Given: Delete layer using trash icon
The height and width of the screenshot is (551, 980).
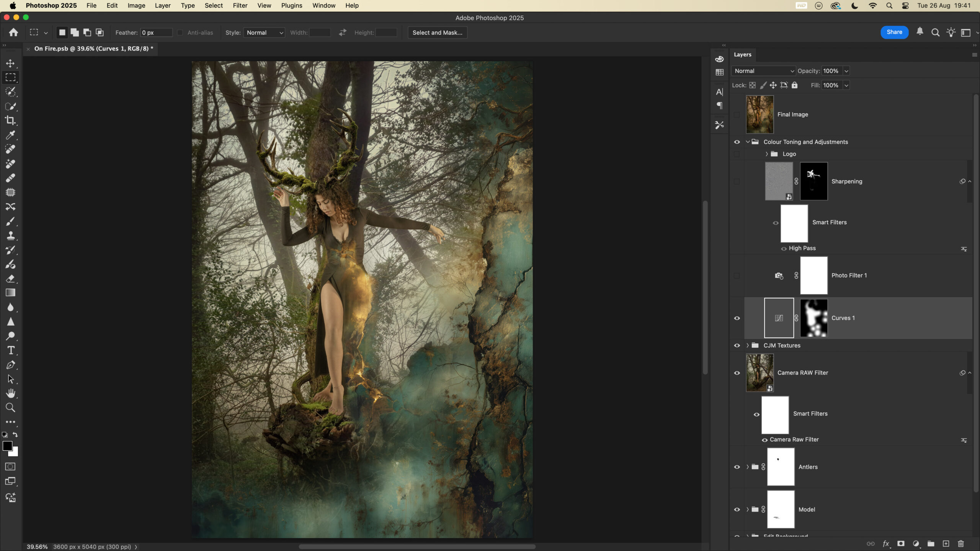Looking at the screenshot, I should [961, 544].
